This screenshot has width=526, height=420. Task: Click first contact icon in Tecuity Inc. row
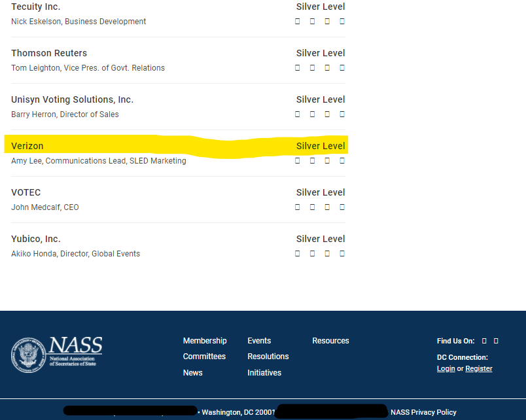click(297, 22)
